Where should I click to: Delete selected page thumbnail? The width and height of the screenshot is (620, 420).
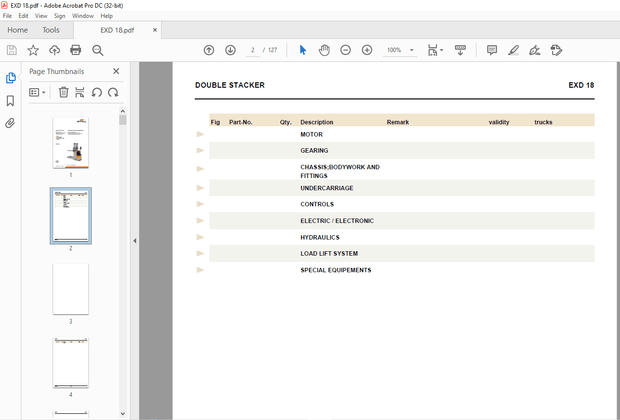(x=63, y=93)
